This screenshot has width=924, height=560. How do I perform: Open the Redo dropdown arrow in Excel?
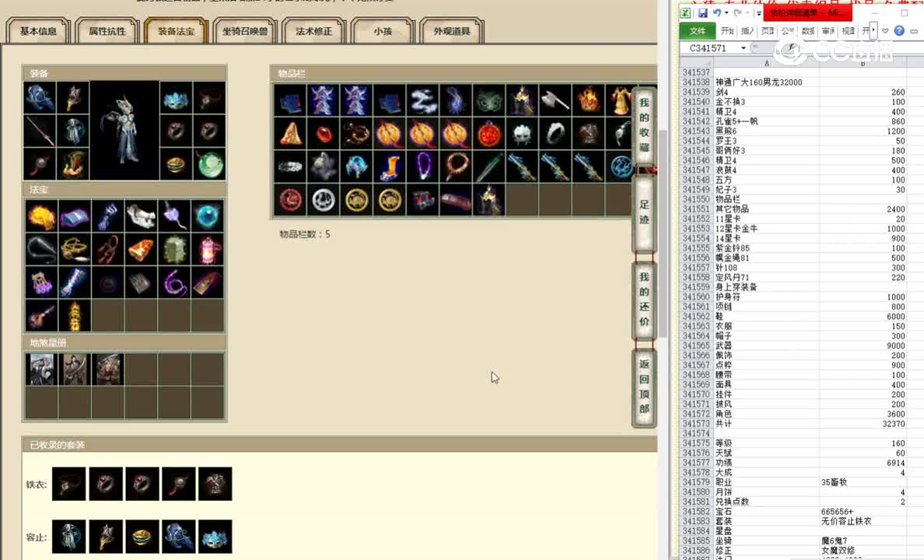click(747, 13)
